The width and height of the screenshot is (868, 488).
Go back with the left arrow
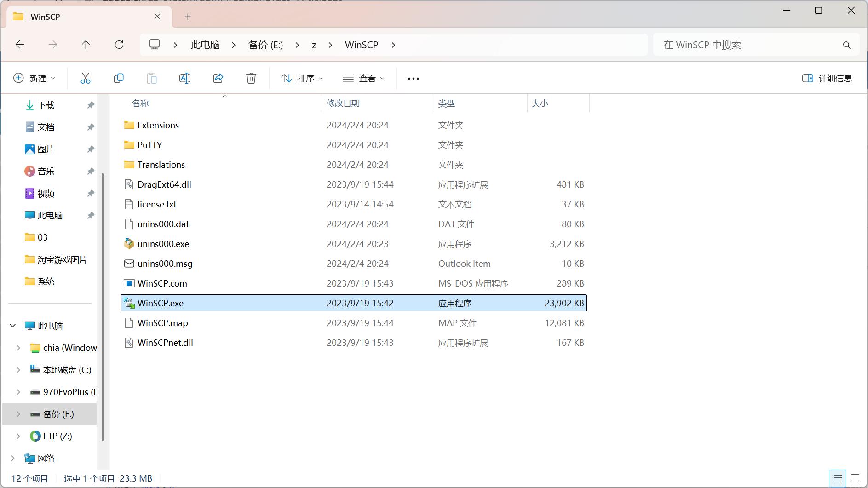[x=20, y=45]
